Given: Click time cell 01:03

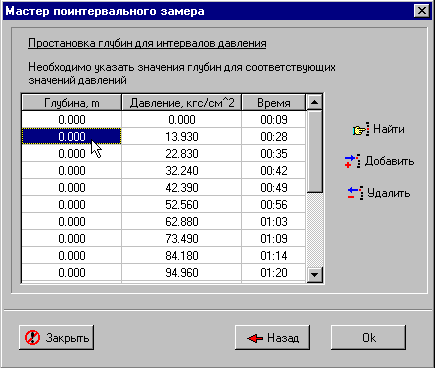Looking at the screenshot, I should 274,222.
